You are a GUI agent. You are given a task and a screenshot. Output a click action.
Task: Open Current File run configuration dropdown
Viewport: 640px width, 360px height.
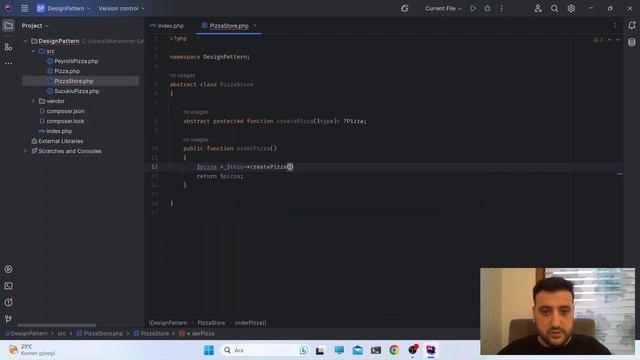[443, 8]
